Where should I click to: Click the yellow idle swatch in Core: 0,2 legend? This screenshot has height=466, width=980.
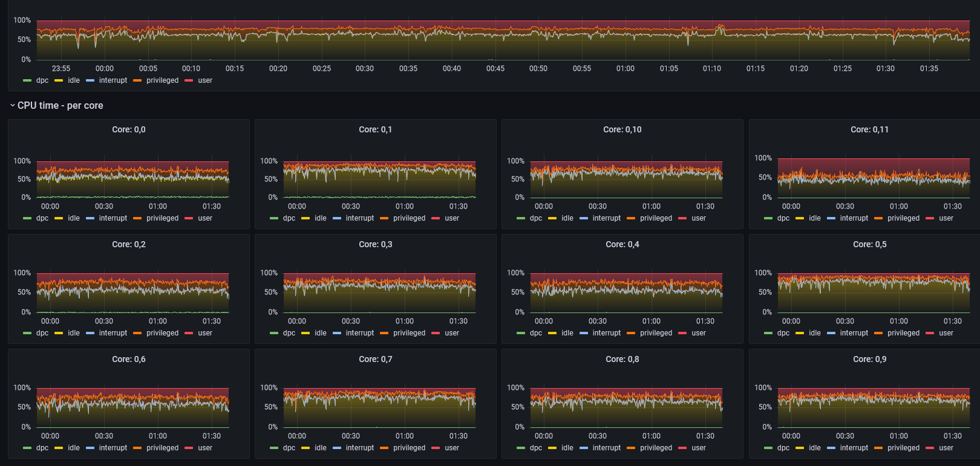click(x=59, y=333)
